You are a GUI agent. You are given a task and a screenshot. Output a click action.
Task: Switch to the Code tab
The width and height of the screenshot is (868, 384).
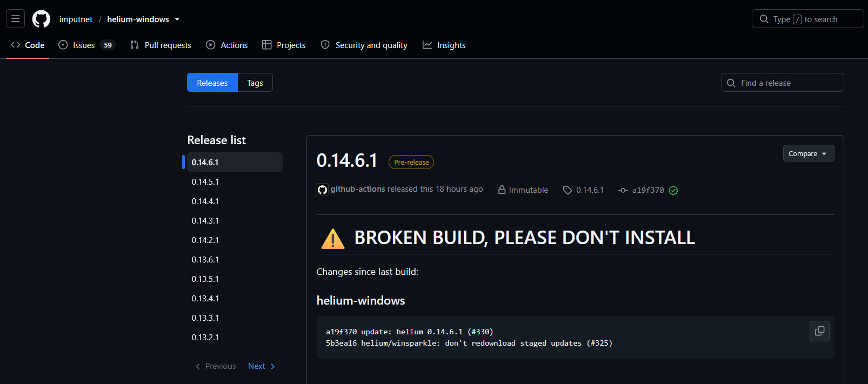click(x=28, y=45)
